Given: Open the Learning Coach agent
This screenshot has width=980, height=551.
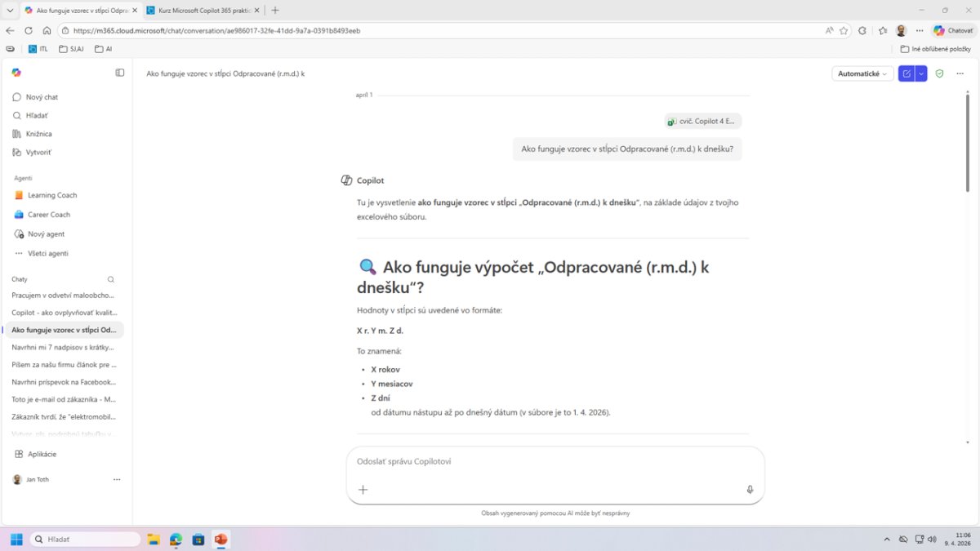Looking at the screenshot, I should tap(52, 195).
